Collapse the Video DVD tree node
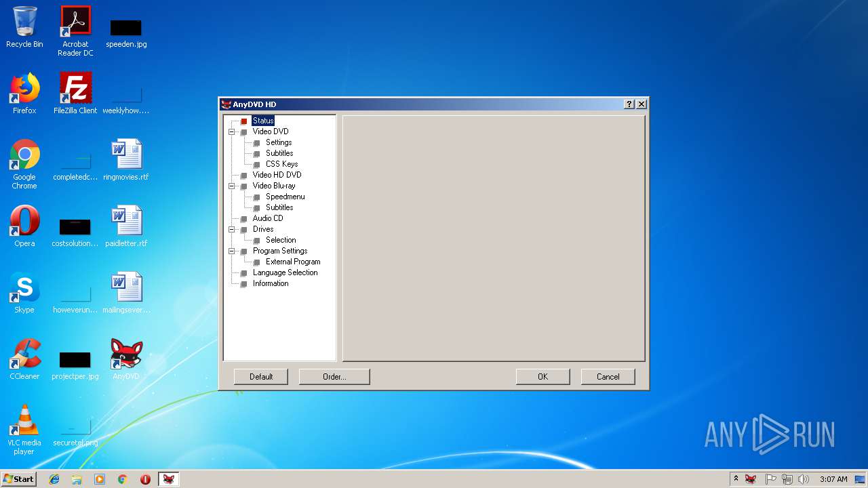The height and width of the screenshot is (488, 868). [x=232, y=131]
